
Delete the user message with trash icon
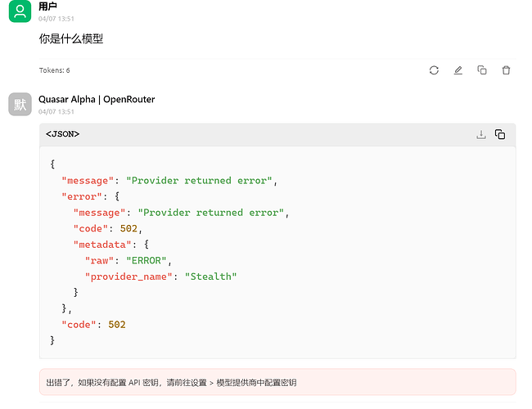506,70
